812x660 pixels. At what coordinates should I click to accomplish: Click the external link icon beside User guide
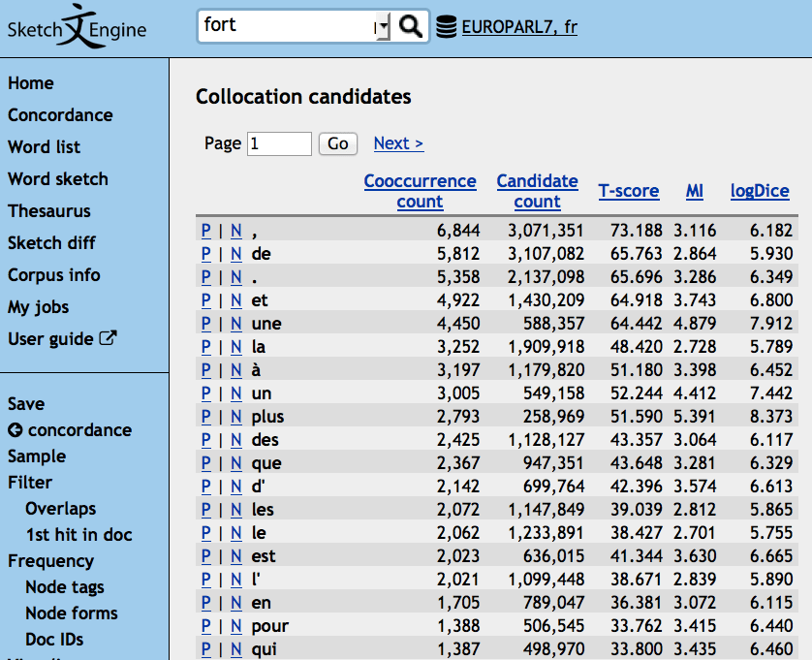click(109, 339)
